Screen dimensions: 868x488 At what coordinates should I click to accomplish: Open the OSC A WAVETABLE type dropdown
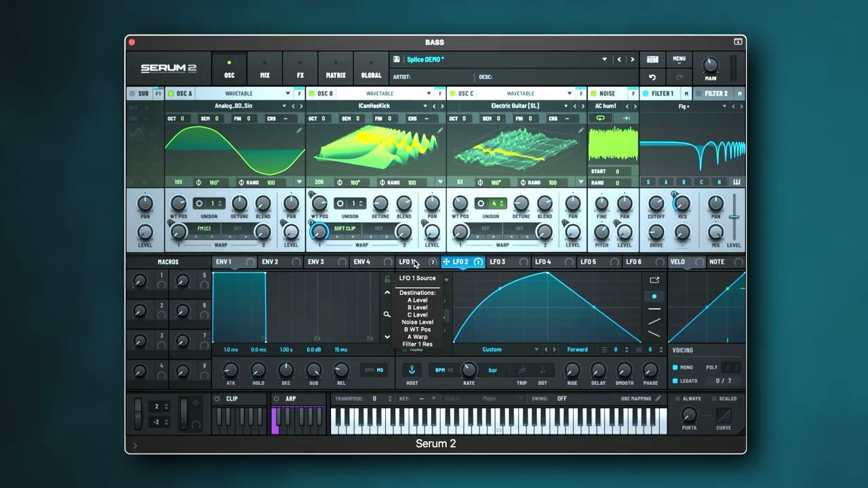pyautogui.click(x=244, y=94)
